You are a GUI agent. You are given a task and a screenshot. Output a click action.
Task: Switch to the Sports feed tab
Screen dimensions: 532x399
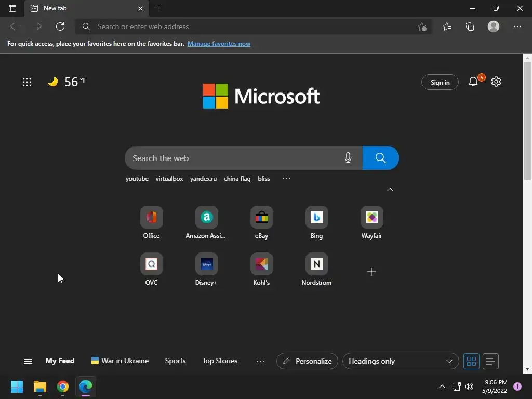click(x=176, y=361)
